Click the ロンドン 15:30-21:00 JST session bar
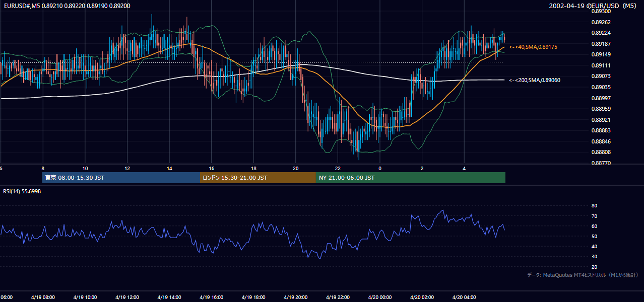 tap(258, 178)
